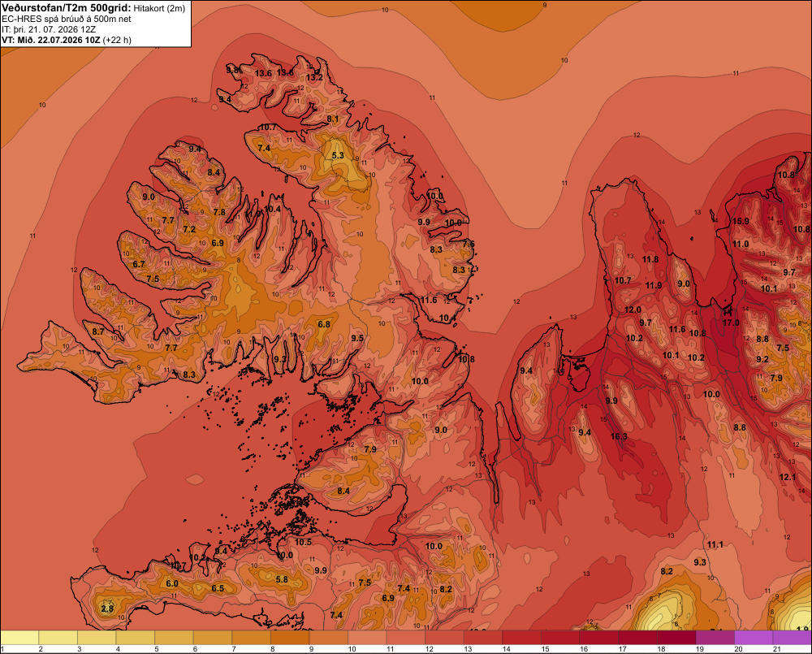This screenshot has width=812, height=654.
Task: Click the 11.8 temperature value
Action: tap(650, 259)
